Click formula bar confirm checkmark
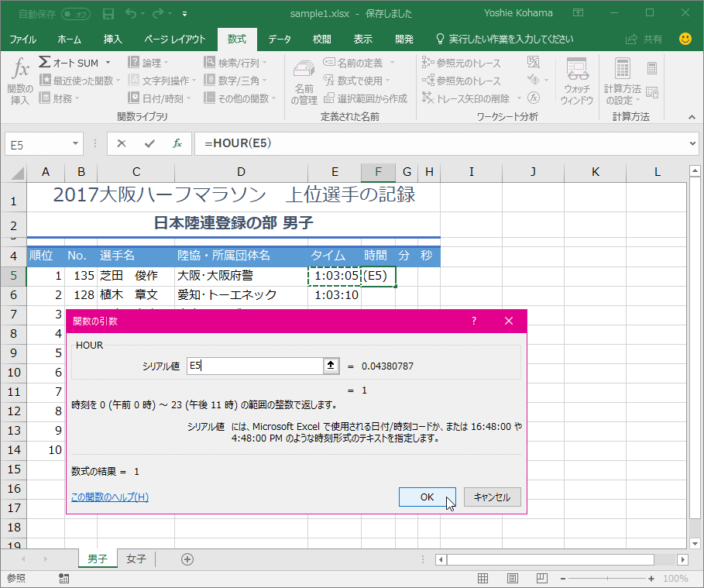The height and width of the screenshot is (588, 704). [x=149, y=144]
